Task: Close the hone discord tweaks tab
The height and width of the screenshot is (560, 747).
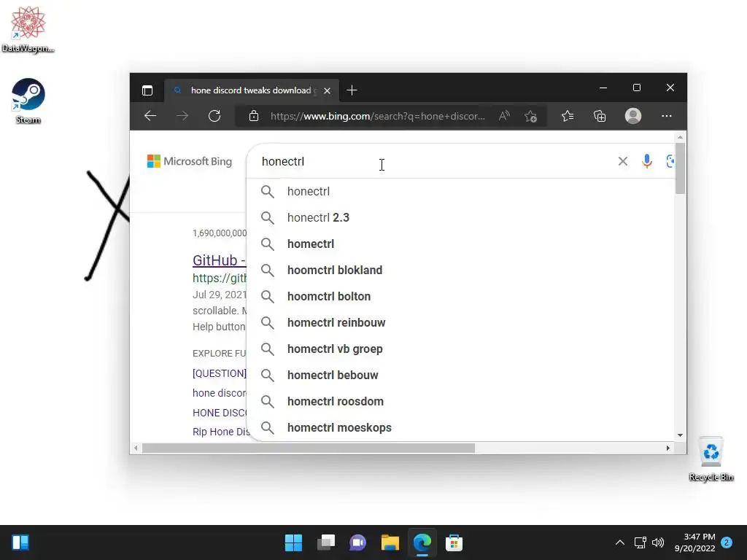Action: [x=327, y=90]
